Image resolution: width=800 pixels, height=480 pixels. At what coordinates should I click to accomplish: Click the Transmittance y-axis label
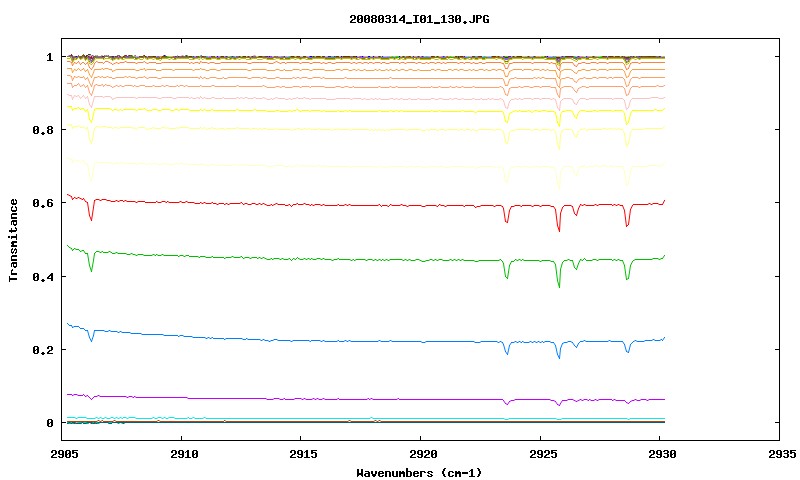14,240
